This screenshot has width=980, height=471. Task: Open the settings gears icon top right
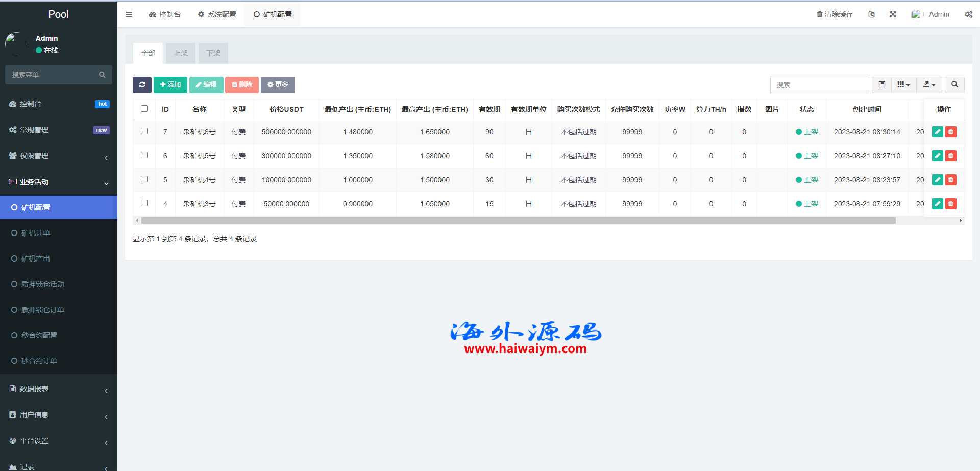pos(968,14)
